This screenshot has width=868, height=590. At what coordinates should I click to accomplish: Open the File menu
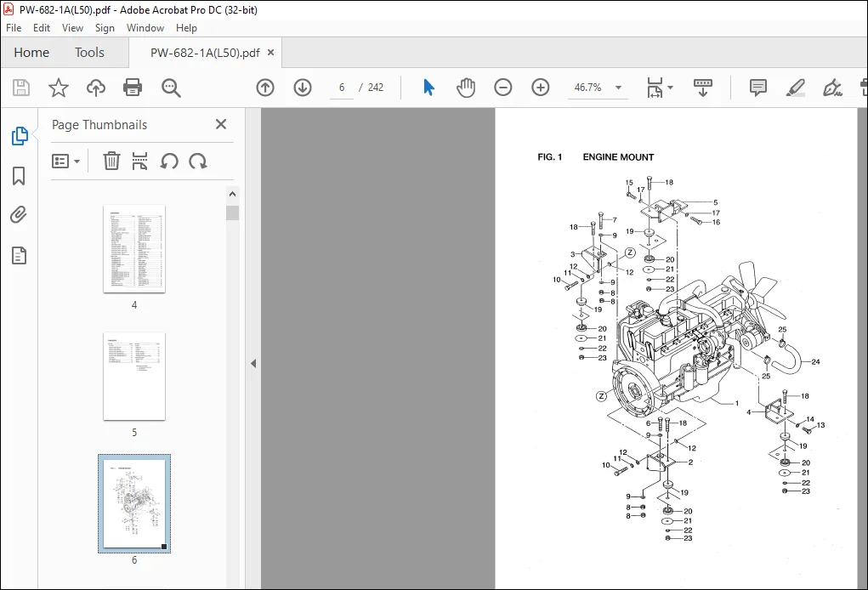click(14, 28)
